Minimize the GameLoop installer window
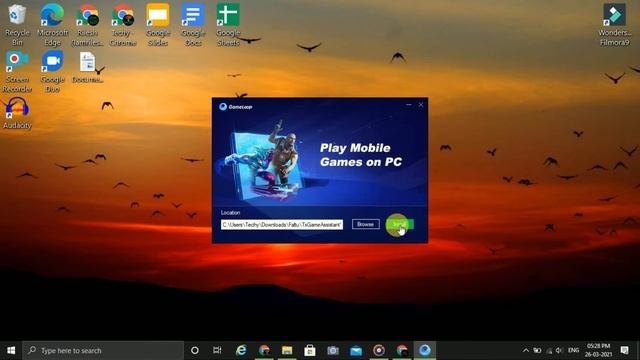Viewport: 640px width, 360px height. pos(409,105)
